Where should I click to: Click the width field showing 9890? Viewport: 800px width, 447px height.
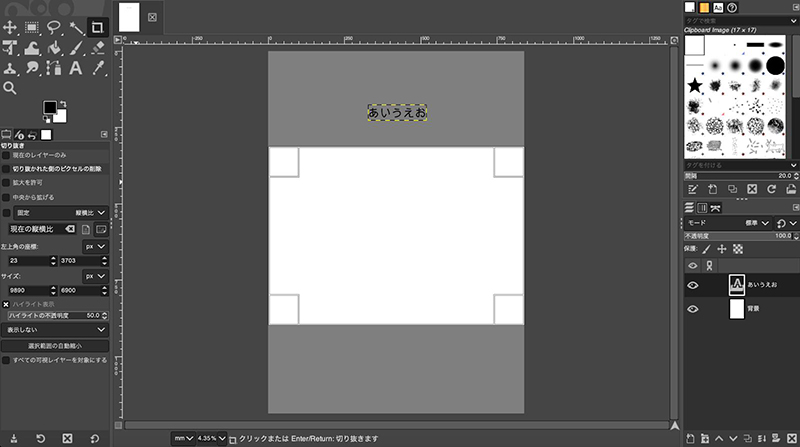29,290
